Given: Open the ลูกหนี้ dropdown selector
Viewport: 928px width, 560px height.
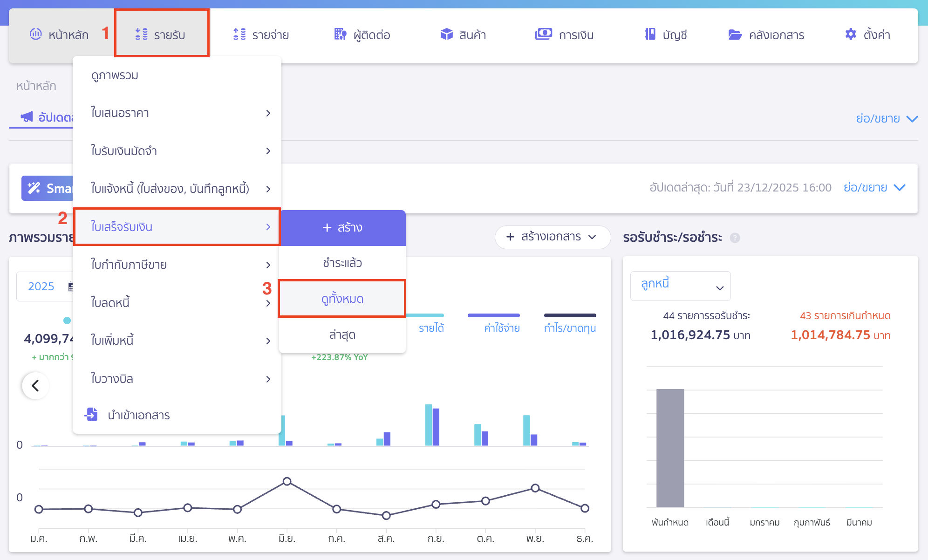Looking at the screenshot, I should click(680, 286).
